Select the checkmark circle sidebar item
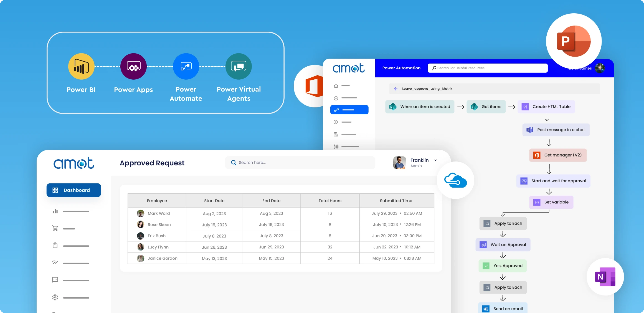The width and height of the screenshot is (644, 313). coord(336,98)
